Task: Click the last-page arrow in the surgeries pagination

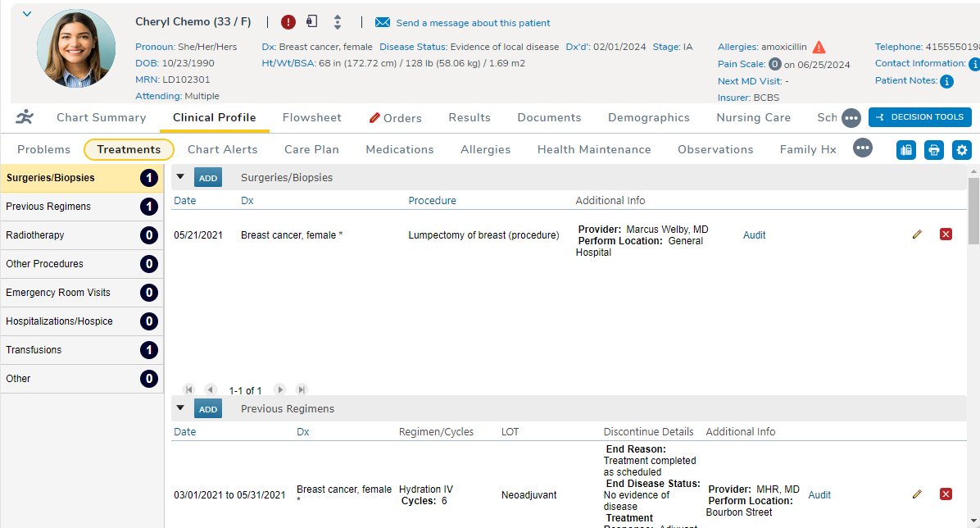Action: pyautogui.click(x=301, y=389)
